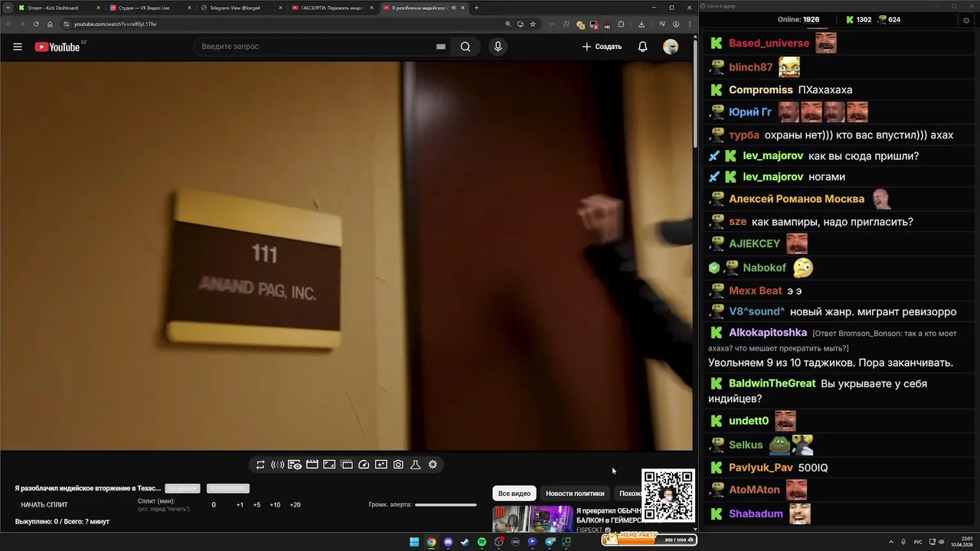Open browser downloads icon
This screenshot has width=980, height=551.
pyautogui.click(x=640, y=24)
